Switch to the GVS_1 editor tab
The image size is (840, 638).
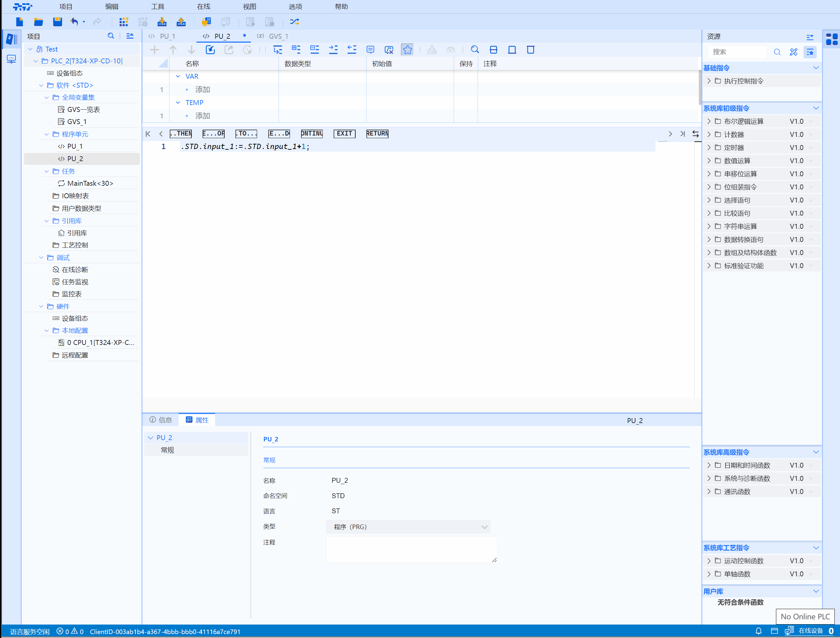point(278,36)
